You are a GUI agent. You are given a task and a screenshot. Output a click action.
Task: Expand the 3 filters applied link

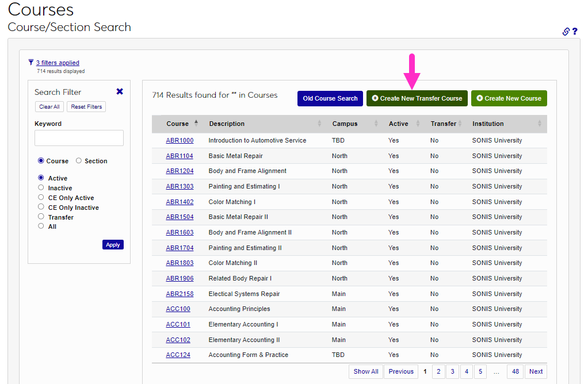[58, 63]
